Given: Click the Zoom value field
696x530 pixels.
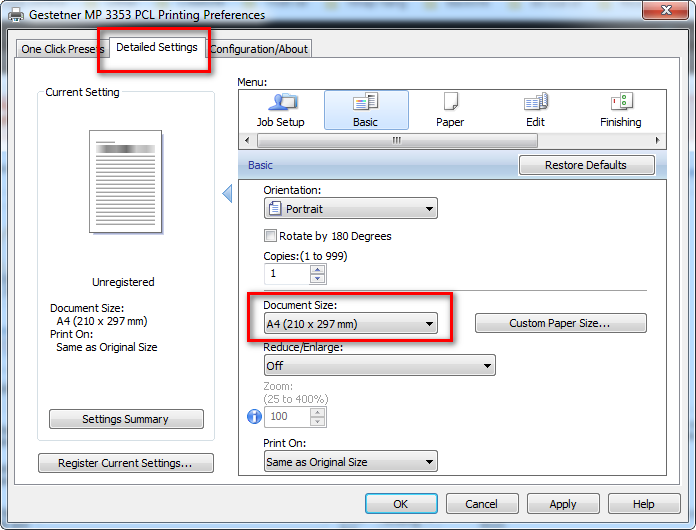Looking at the screenshot, I should tap(288, 417).
